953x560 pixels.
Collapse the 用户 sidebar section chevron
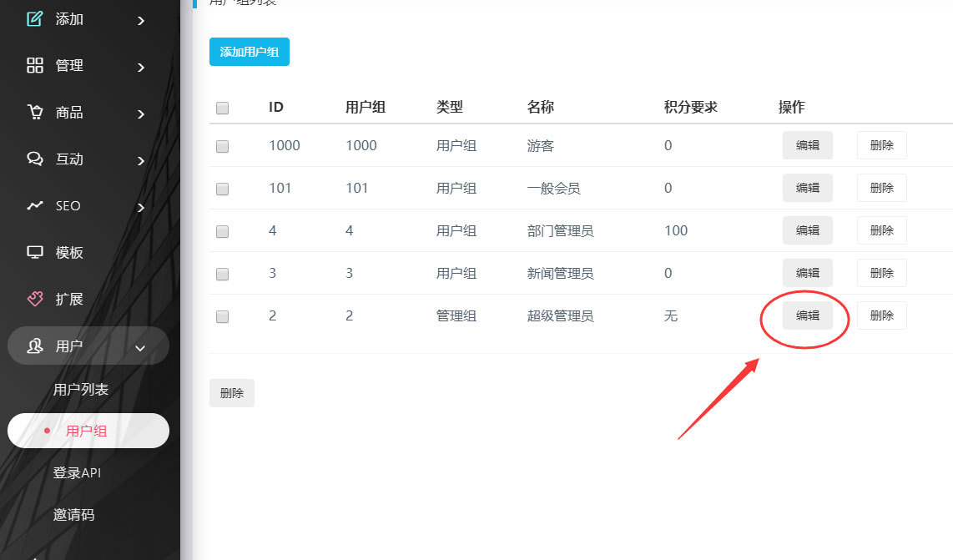click(x=140, y=346)
